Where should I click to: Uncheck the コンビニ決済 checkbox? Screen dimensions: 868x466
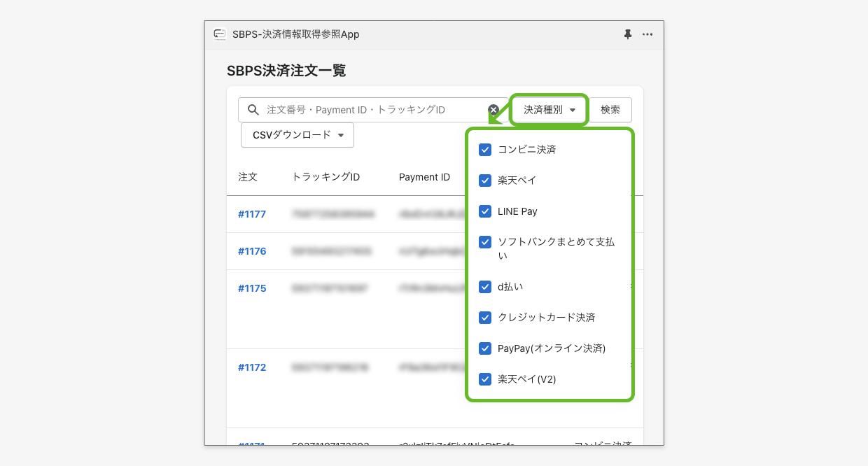pyautogui.click(x=485, y=150)
